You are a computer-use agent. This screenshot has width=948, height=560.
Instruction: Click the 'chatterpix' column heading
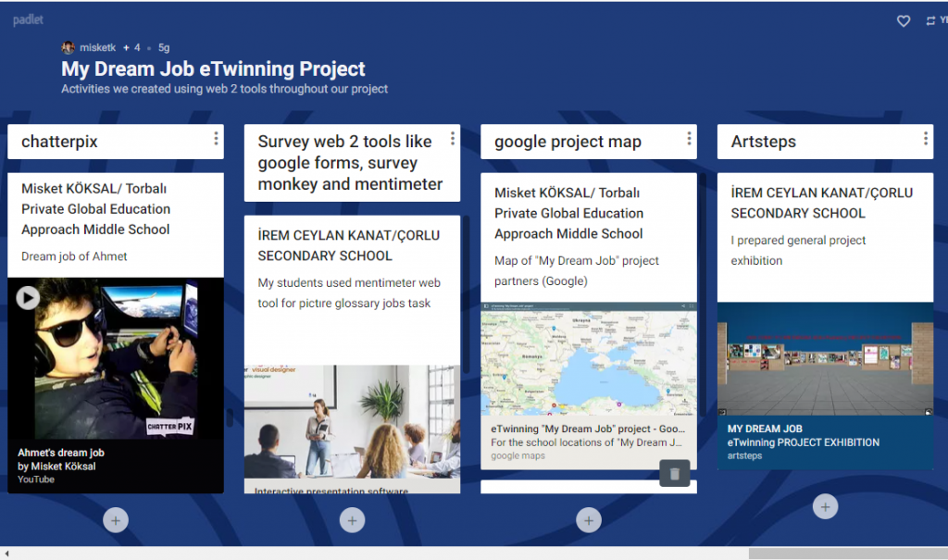[59, 142]
